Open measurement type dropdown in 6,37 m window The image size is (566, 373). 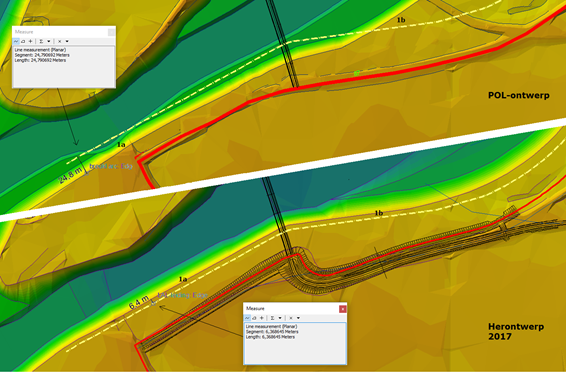click(x=299, y=318)
